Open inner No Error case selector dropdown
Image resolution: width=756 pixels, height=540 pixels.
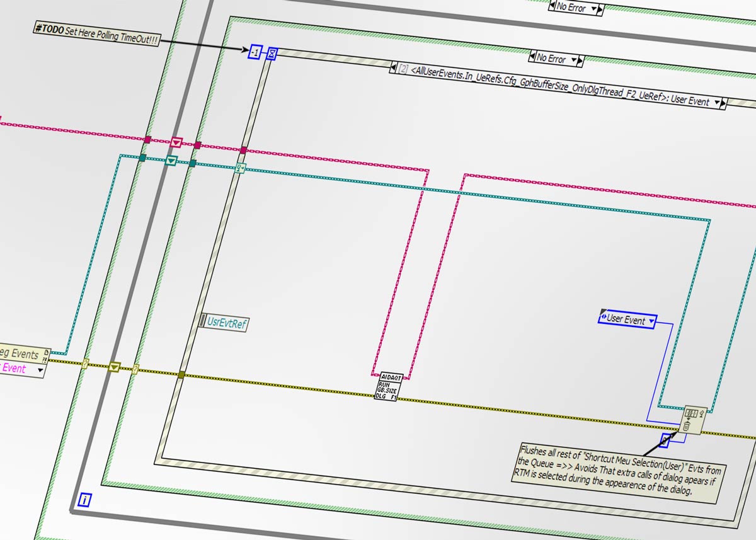pos(573,59)
